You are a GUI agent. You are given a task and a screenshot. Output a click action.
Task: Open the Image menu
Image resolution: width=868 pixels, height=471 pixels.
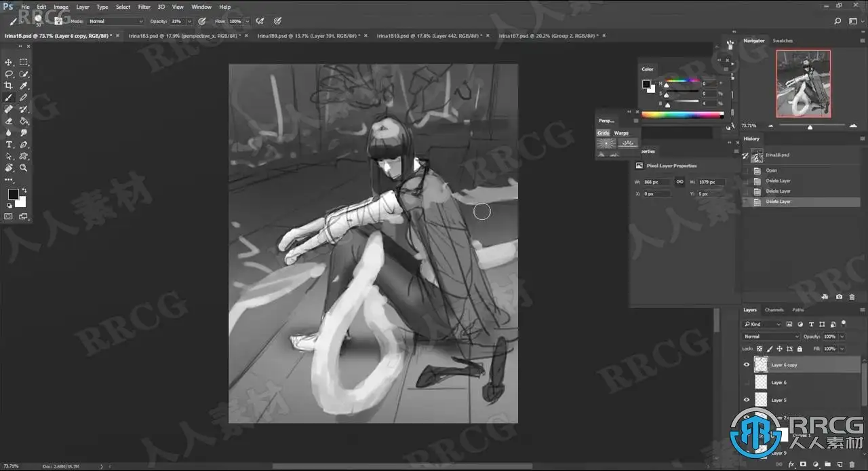(x=61, y=7)
